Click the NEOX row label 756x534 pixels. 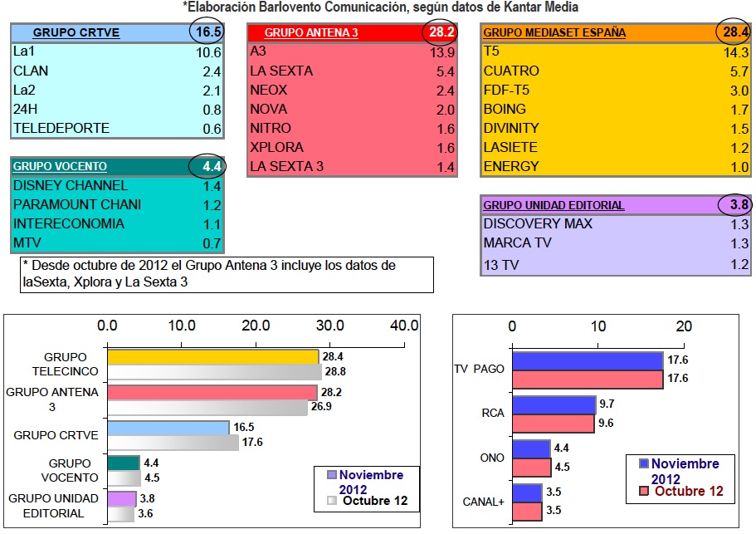[x=269, y=91]
